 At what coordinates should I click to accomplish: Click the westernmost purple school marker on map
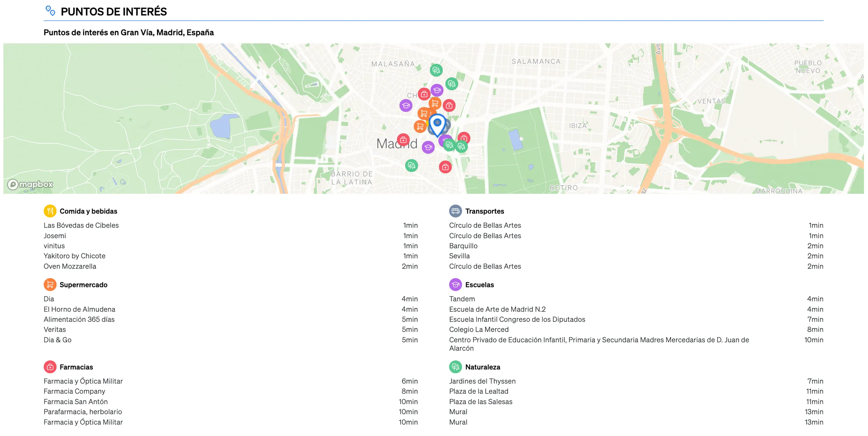(406, 105)
